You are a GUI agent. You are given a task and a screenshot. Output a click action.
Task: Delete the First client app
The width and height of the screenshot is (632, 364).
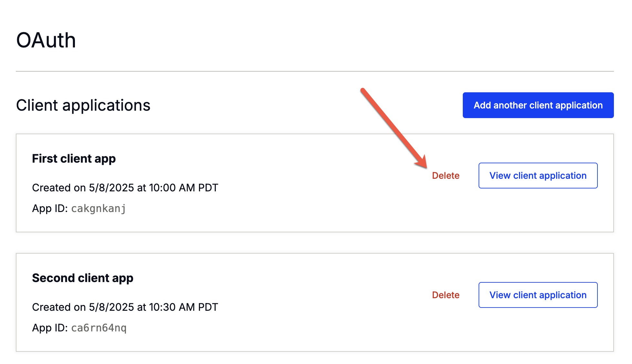[446, 176]
